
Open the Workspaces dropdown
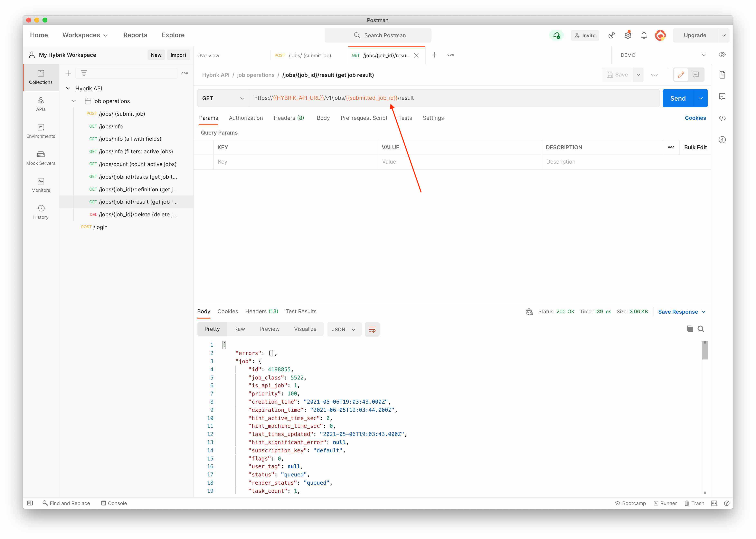point(85,35)
